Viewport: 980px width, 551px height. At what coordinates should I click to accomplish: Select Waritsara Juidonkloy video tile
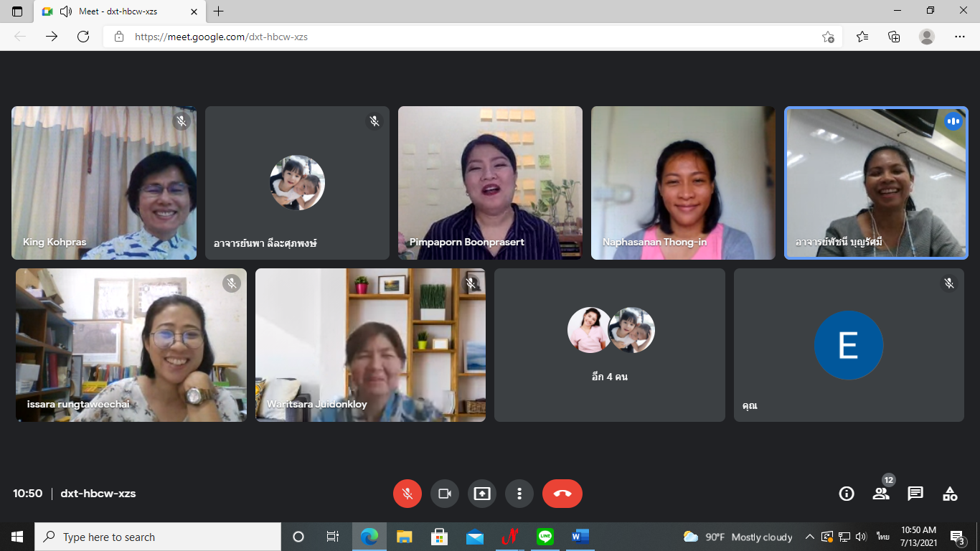coord(370,345)
